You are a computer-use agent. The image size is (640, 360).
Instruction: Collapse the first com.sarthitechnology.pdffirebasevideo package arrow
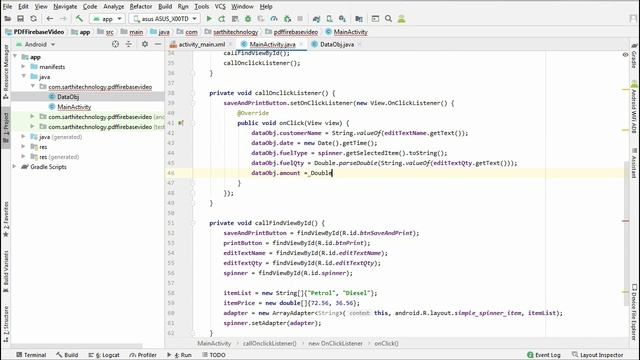click(x=33, y=87)
